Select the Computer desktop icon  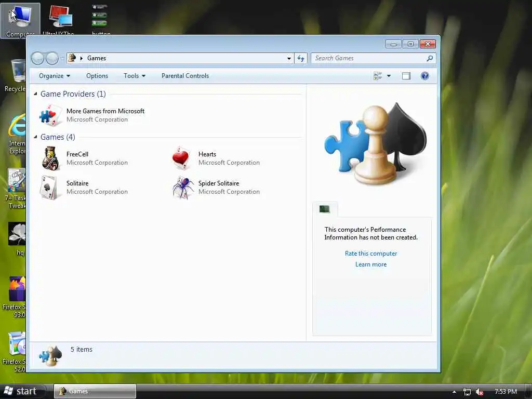click(20, 20)
